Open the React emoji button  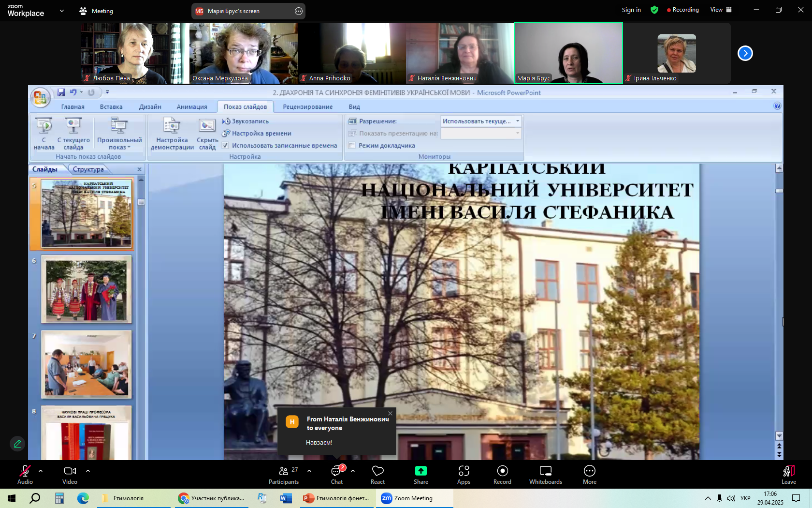[x=377, y=475]
